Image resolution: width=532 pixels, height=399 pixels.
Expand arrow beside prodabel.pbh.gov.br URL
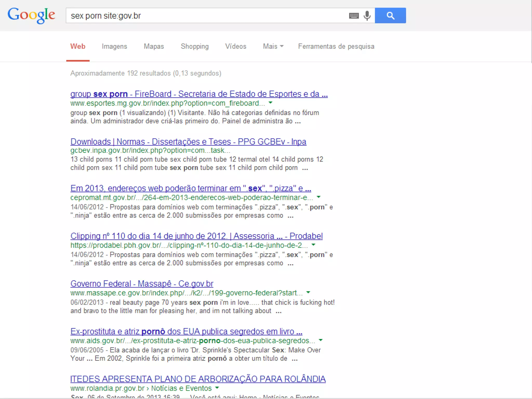click(313, 245)
